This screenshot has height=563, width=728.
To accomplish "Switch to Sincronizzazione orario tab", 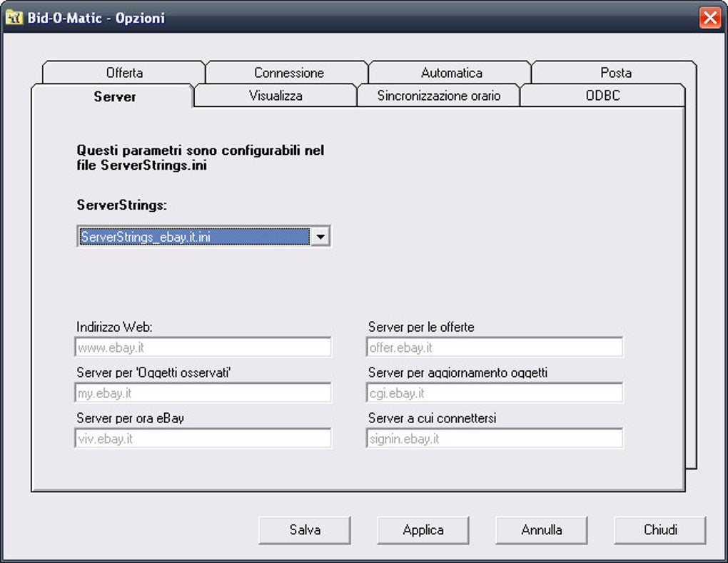I will 438,95.
